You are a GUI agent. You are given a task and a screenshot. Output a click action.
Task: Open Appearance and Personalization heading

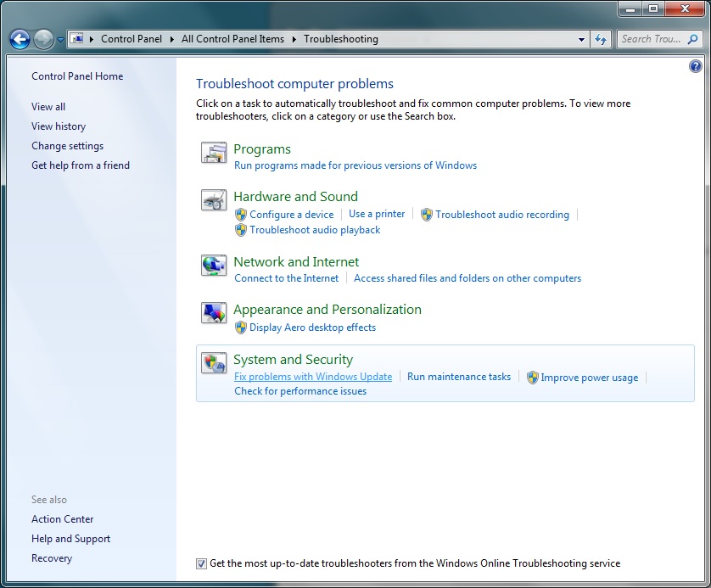[x=328, y=309]
